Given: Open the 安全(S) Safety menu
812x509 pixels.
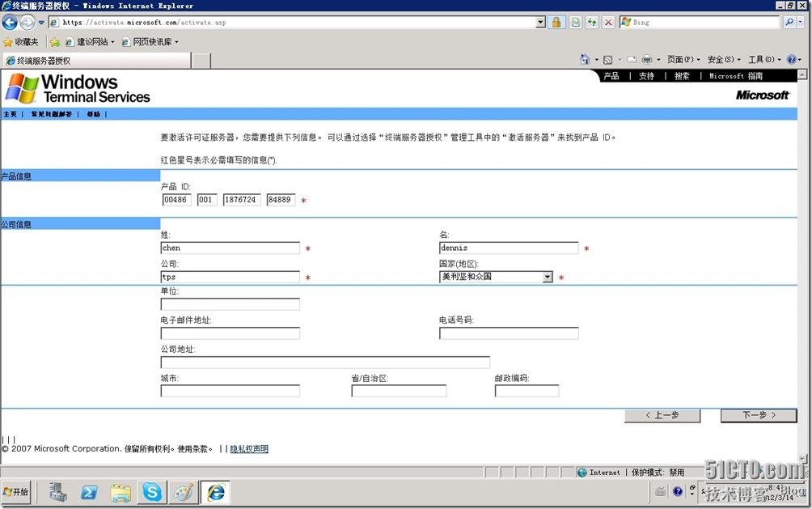Looking at the screenshot, I should (x=724, y=60).
